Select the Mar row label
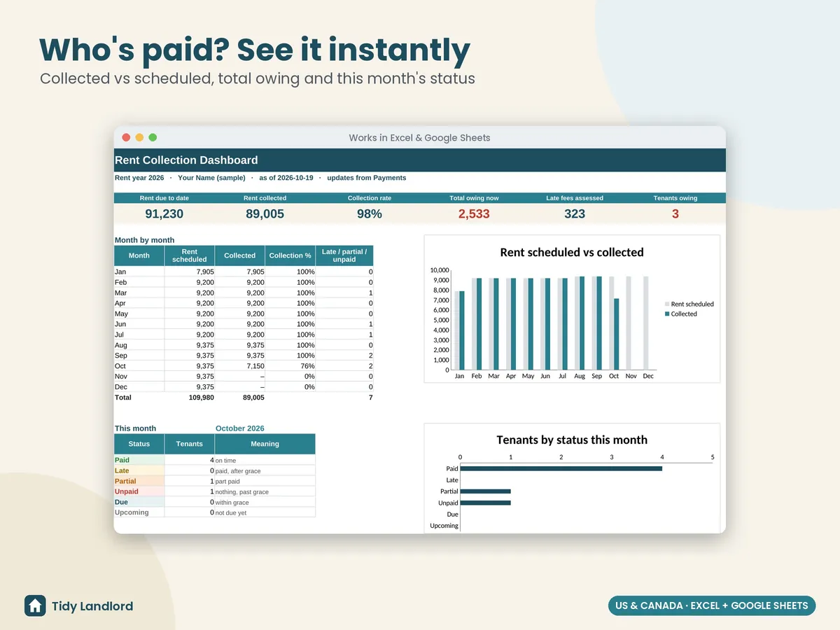Screen dimensions: 840x630 (x=121, y=293)
